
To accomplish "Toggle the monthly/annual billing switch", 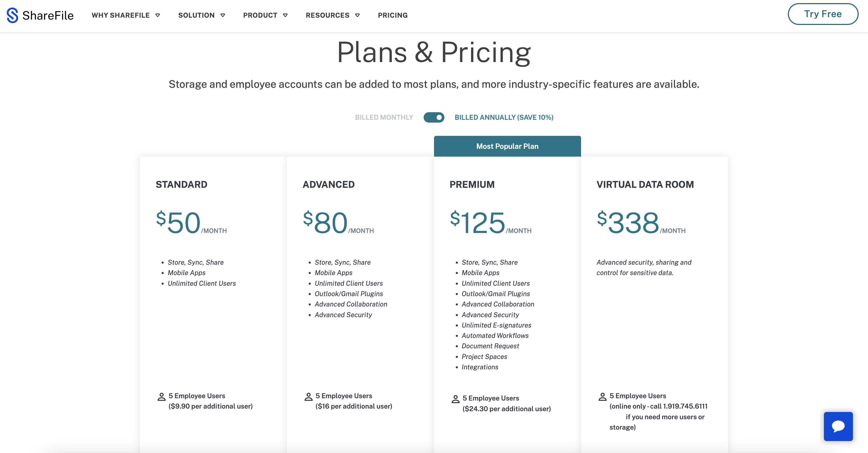I will [x=434, y=117].
